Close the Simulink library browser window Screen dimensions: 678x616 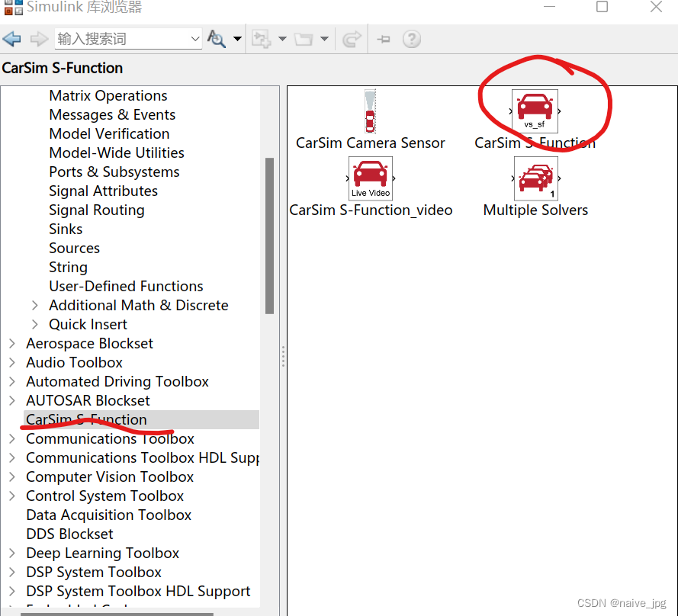(x=656, y=7)
